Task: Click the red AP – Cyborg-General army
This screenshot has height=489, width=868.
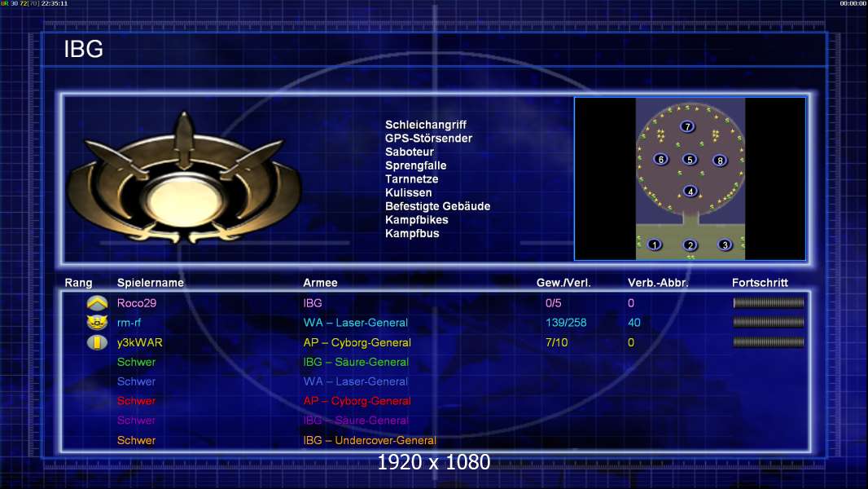Action: (357, 400)
